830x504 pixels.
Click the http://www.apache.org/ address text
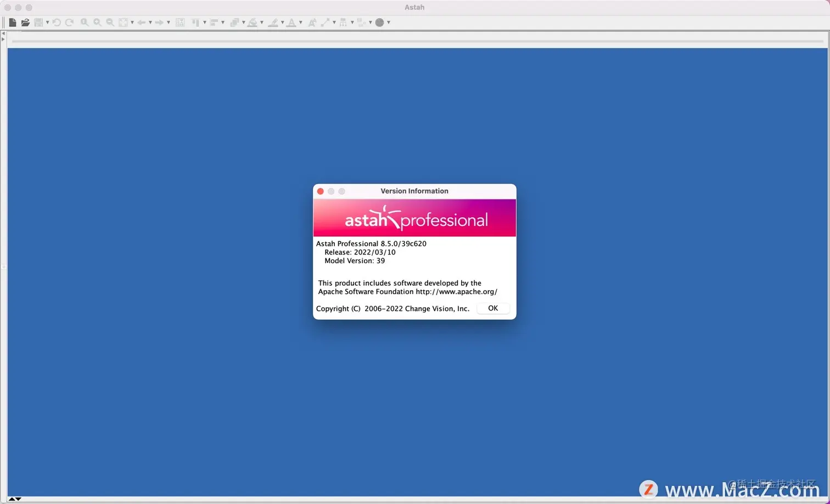(456, 292)
